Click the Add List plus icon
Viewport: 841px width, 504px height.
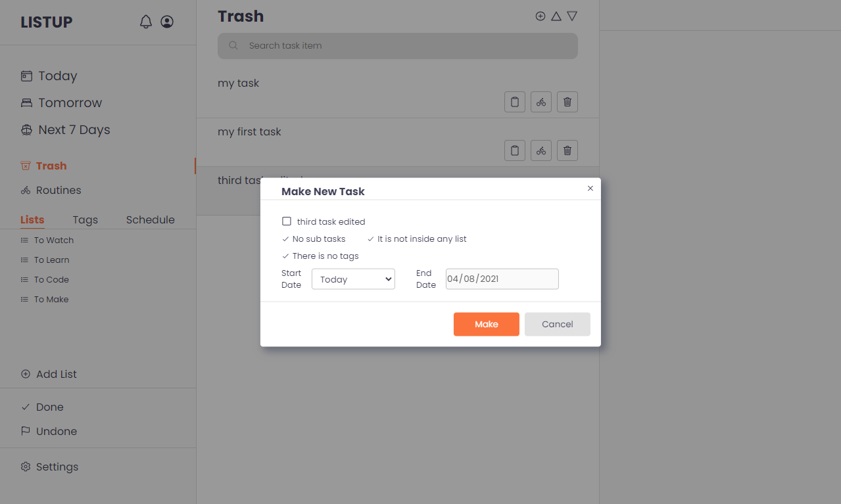(x=26, y=374)
